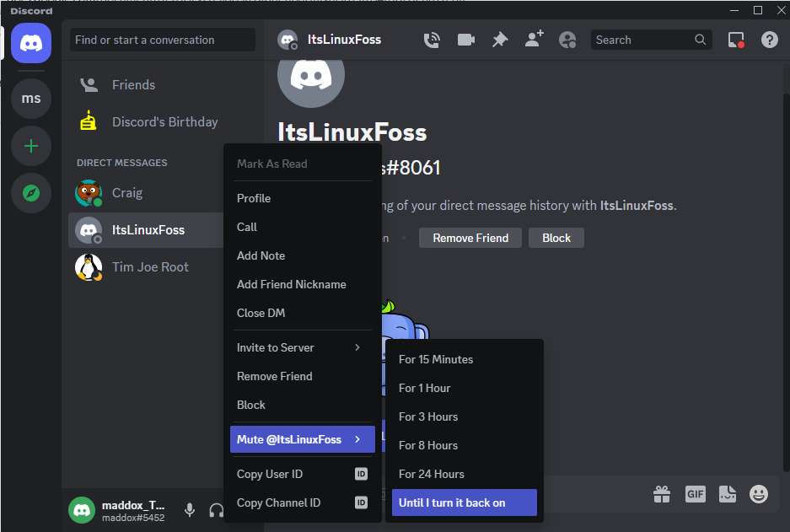
Task: Choose Call in context menu
Action: tap(303, 227)
